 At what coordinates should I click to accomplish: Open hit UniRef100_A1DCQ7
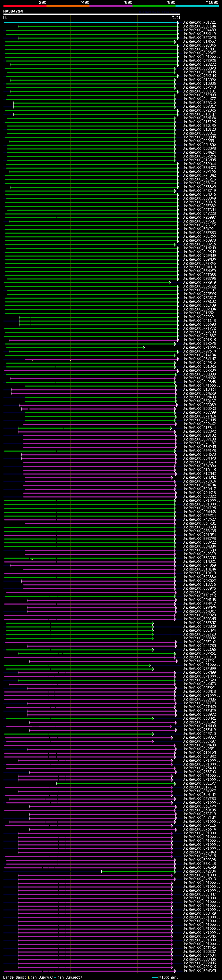click(199, 114)
